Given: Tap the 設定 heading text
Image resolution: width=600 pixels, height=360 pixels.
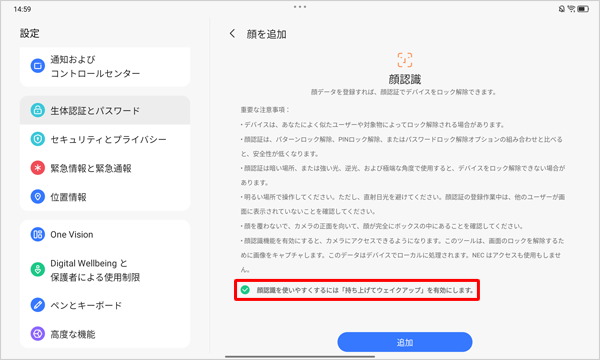Looking at the screenshot, I should coord(29,33).
